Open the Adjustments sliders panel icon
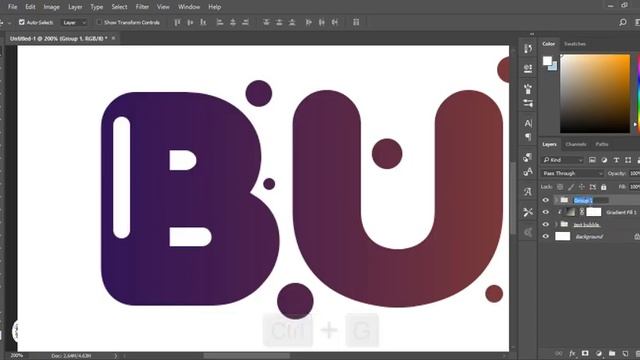The width and height of the screenshot is (640, 360). (528, 103)
